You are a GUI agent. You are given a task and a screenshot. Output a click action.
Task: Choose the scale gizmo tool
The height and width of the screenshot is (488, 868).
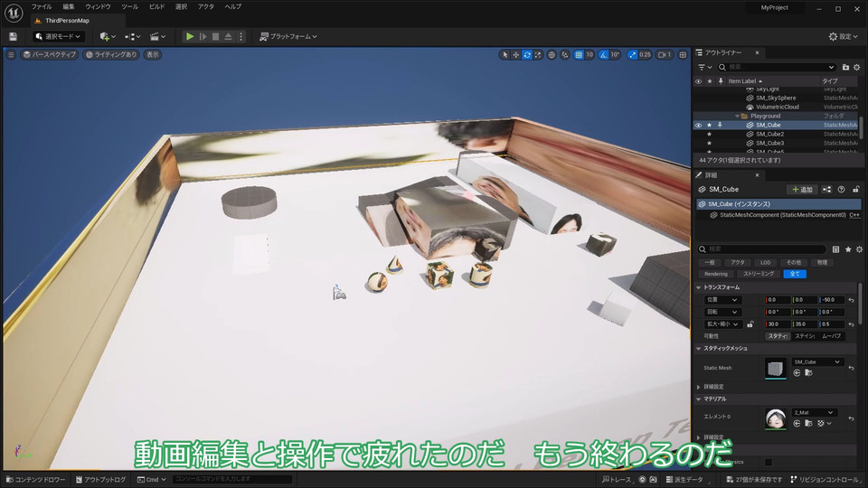(x=538, y=55)
